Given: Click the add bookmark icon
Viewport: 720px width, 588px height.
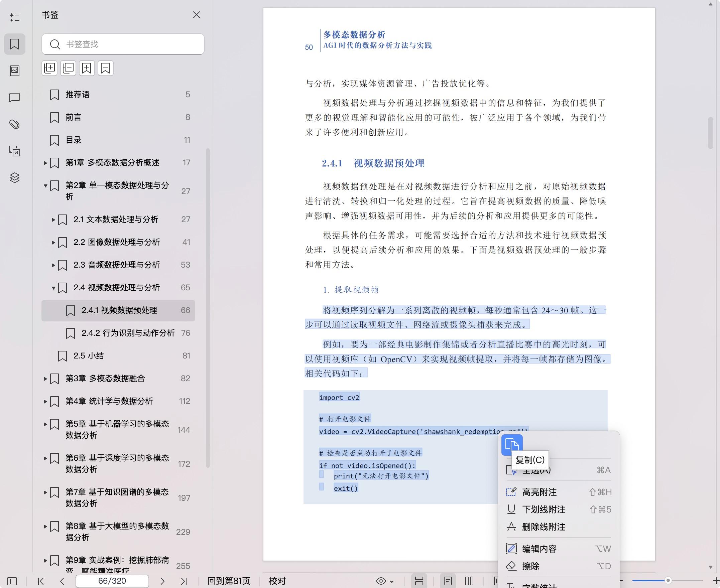Looking at the screenshot, I should click(87, 68).
